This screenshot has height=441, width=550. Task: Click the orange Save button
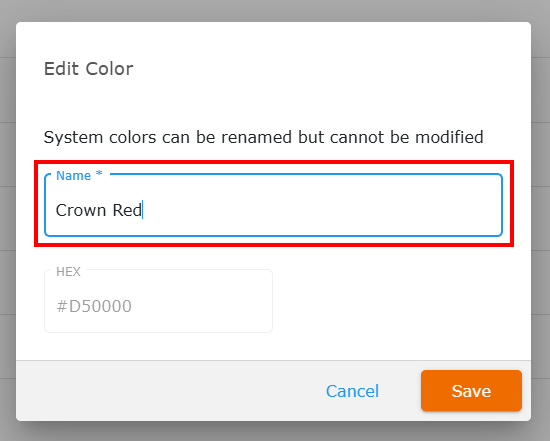(x=471, y=390)
